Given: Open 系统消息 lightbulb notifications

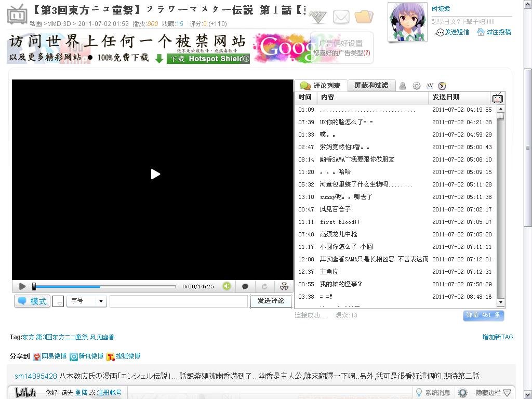Looking at the screenshot, I should point(433,393).
